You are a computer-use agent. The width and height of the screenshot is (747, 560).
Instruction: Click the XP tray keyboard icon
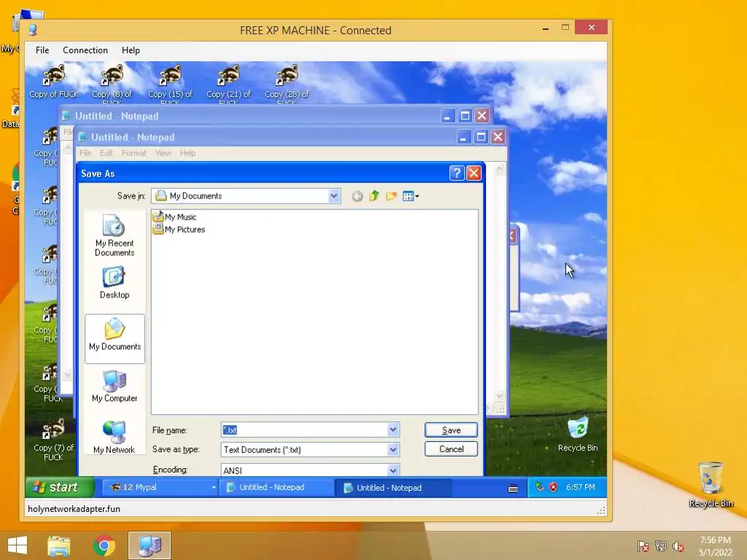[513, 488]
